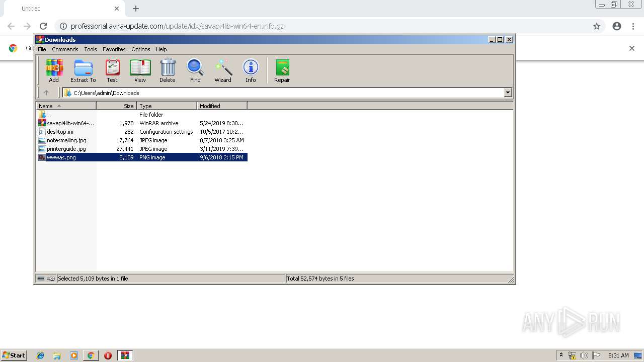Screen dimensions: 644x362
Task: Open the Commands menu
Action: 65,49
